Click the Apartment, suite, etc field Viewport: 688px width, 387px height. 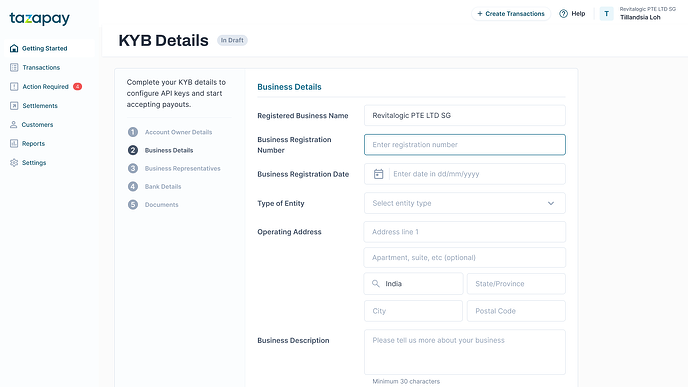point(465,258)
